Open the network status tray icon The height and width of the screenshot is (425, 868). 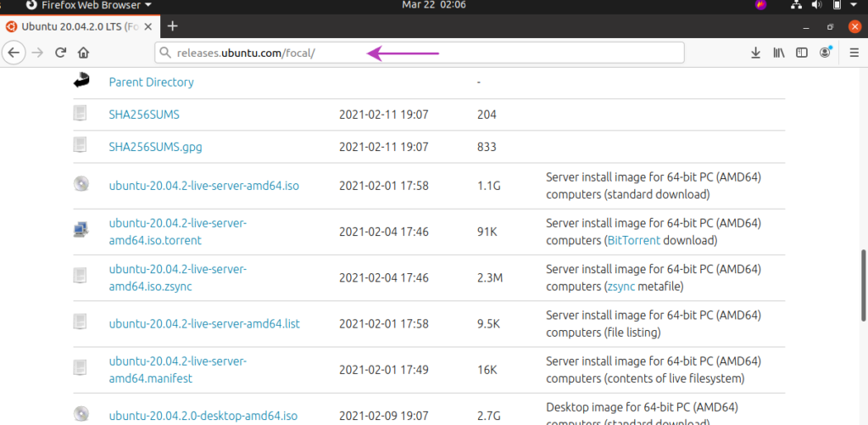point(796,5)
